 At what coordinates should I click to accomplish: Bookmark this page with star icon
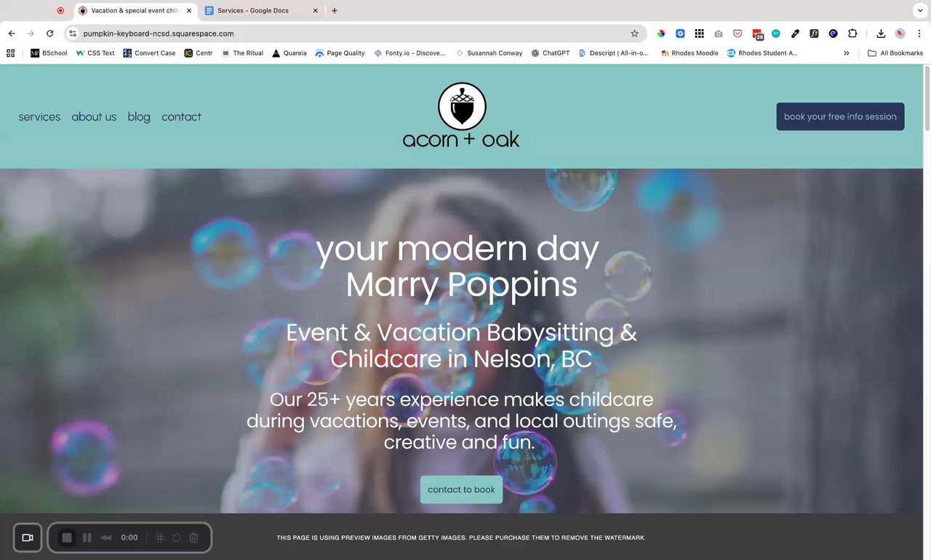click(x=634, y=33)
